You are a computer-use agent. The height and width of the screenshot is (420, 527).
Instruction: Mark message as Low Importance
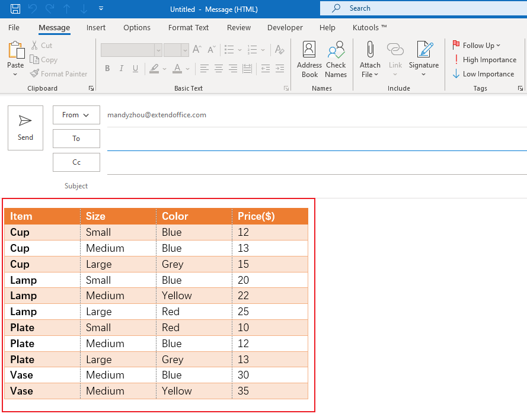pos(484,73)
